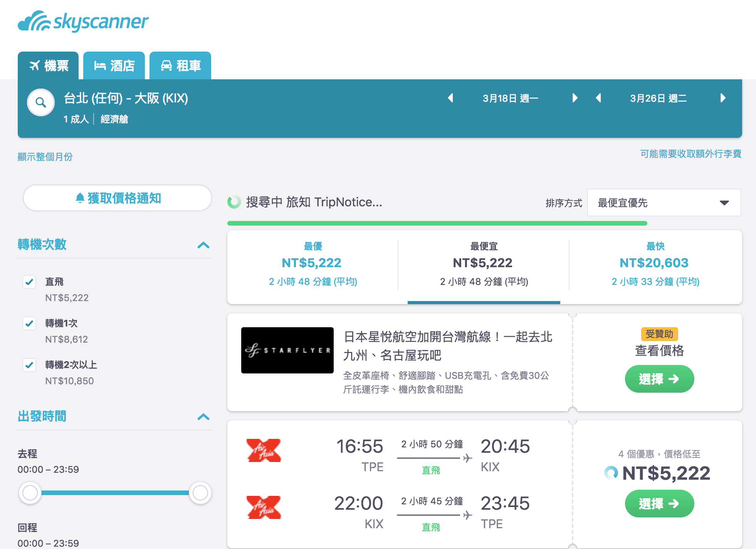Click 顯示整個月份 link
The height and width of the screenshot is (549, 756).
(x=45, y=156)
